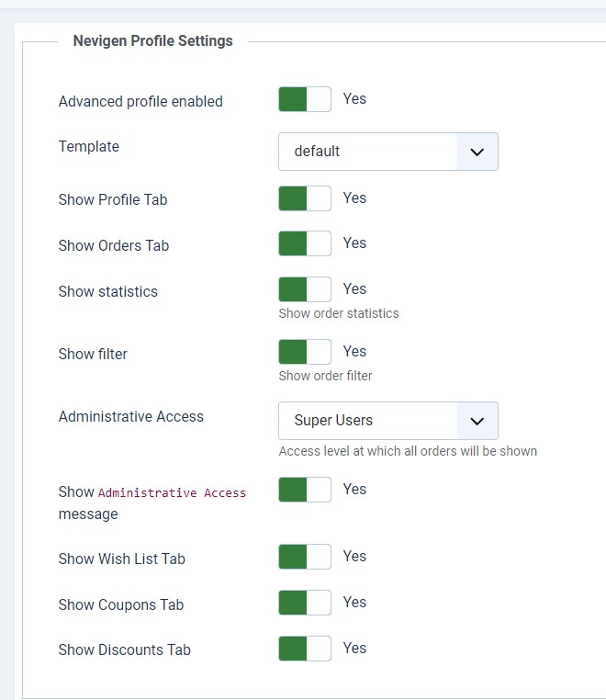Toggle the Show statistics switch

(x=305, y=289)
